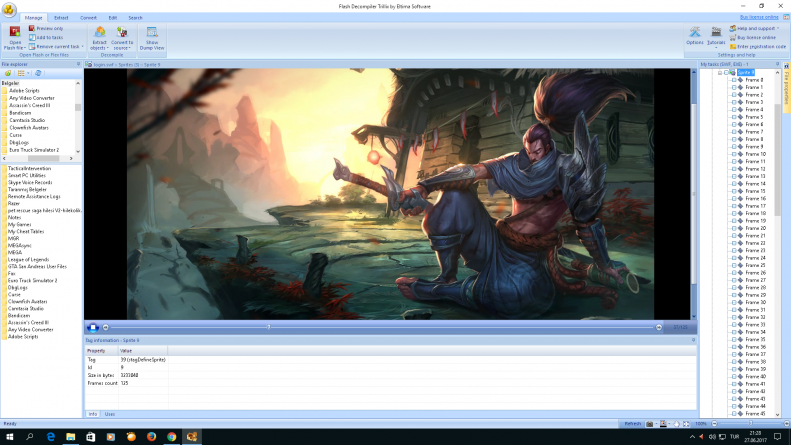
Task: Open background color dropdown arrow
Action: tap(669, 424)
